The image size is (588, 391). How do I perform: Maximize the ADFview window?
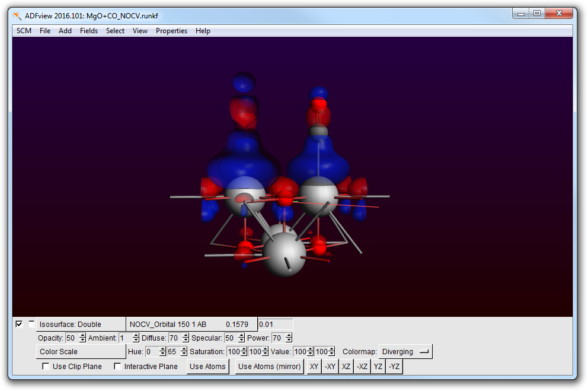pos(537,14)
